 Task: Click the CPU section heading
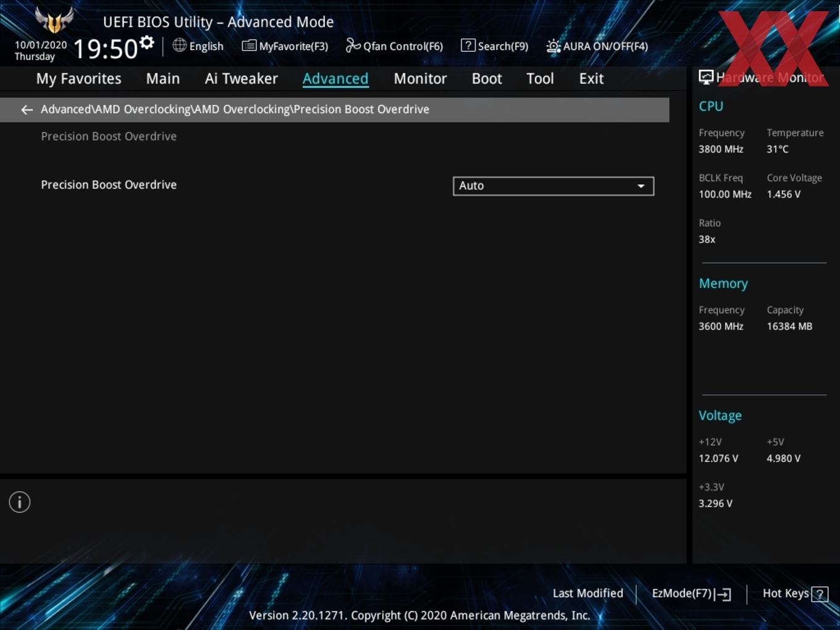tap(711, 106)
